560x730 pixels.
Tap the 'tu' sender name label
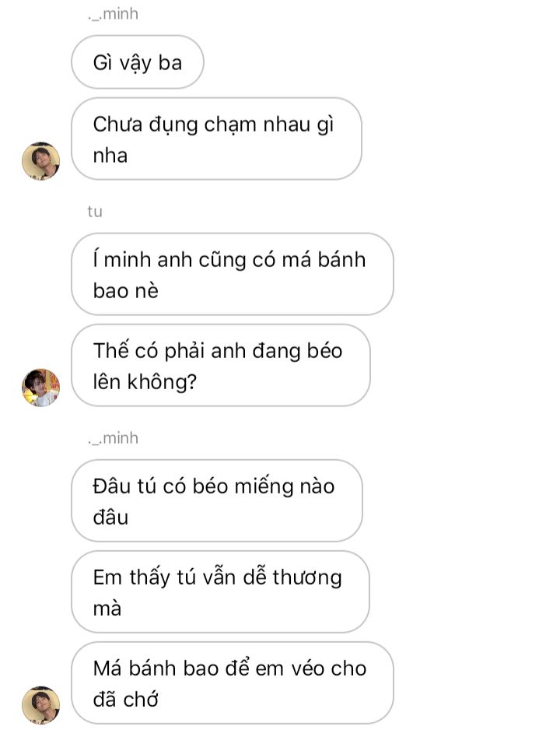(95, 212)
